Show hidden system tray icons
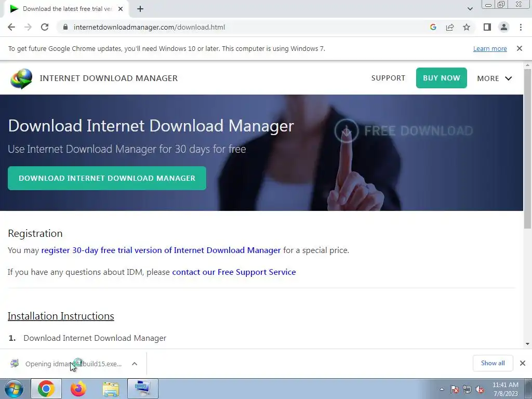This screenshot has height=399, width=532. pyautogui.click(x=442, y=389)
